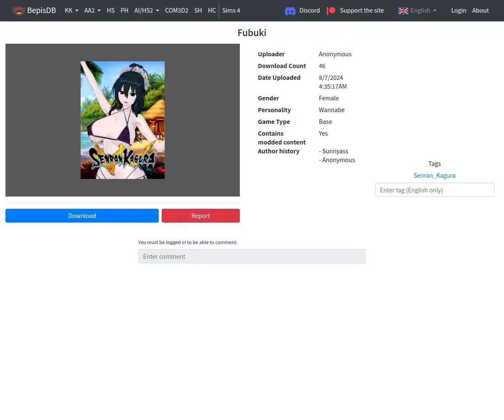The width and height of the screenshot is (504, 420).
Task: Open the SH section
Action: click(x=198, y=10)
